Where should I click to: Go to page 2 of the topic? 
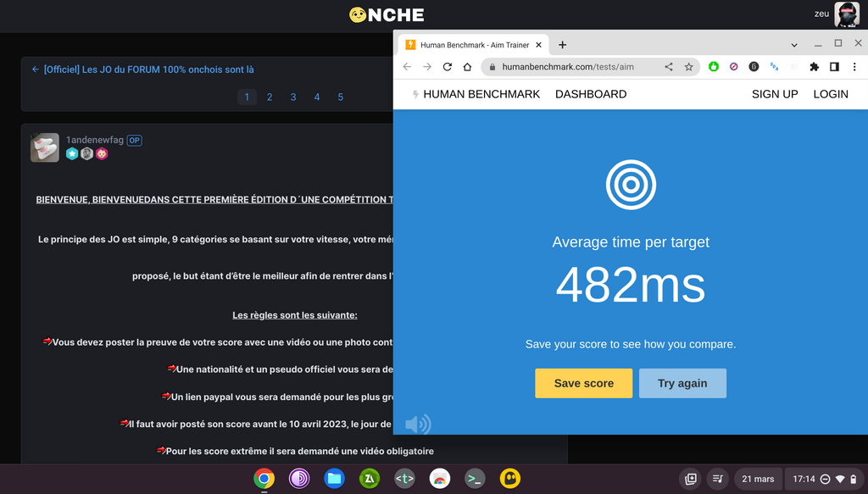click(270, 97)
